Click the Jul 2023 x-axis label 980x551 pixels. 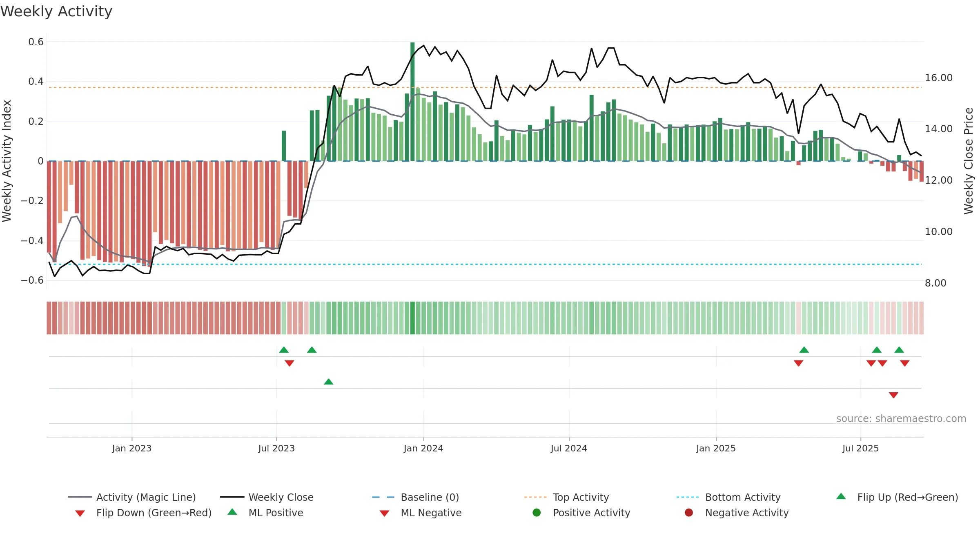coord(276,448)
